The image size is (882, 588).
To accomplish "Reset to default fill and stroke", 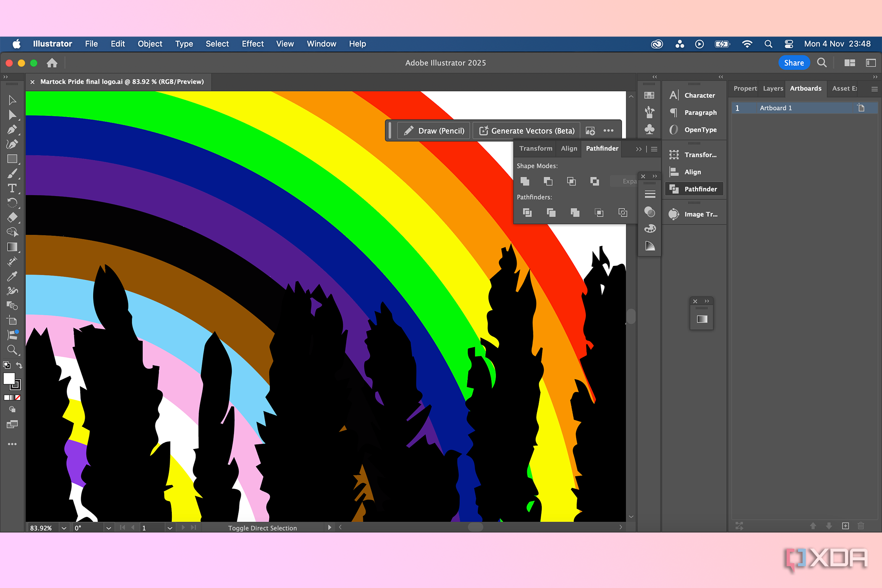I will tap(6, 365).
